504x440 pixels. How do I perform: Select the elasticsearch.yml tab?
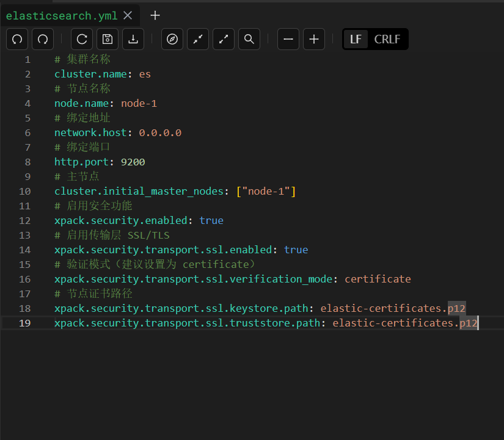(x=62, y=16)
